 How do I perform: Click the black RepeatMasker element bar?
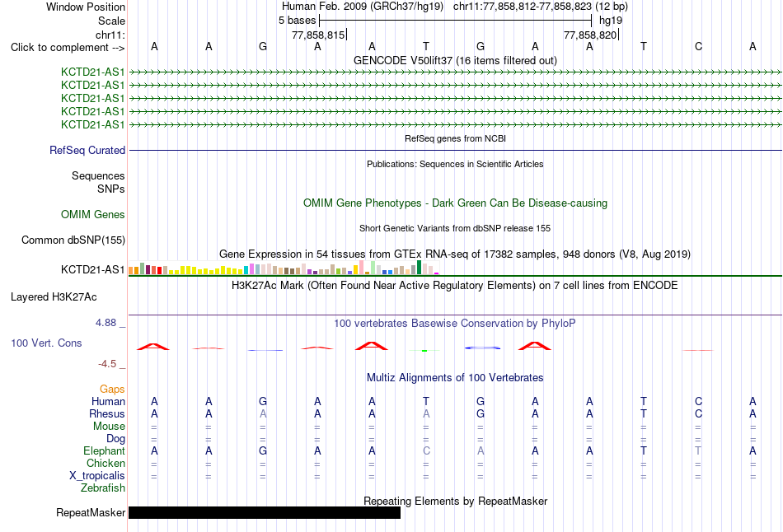pos(265,512)
